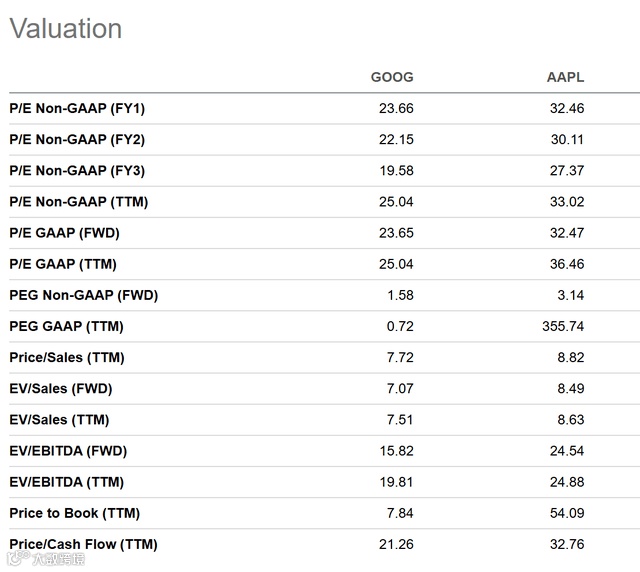Viewport: 640px width, 572px height.
Task: Click the Price/Sales (TTM) row label
Action: click(67, 357)
